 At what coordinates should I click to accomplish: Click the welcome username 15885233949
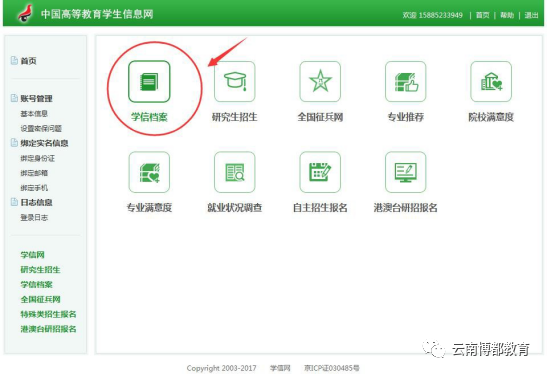tap(441, 15)
